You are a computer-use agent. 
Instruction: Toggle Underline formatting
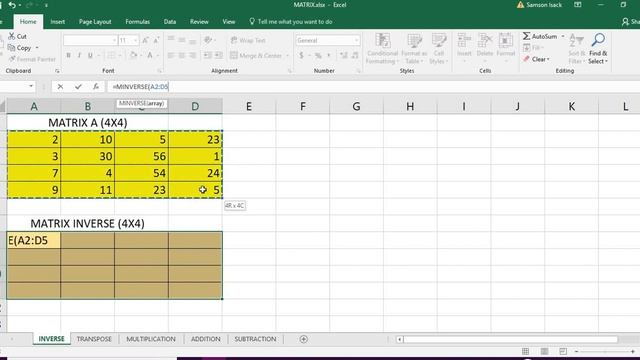pyautogui.click(x=90, y=56)
